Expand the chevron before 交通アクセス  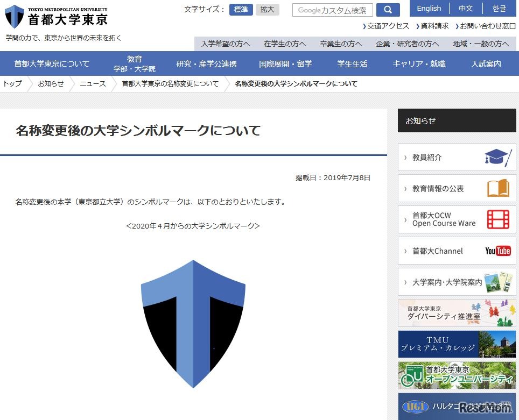(364, 25)
